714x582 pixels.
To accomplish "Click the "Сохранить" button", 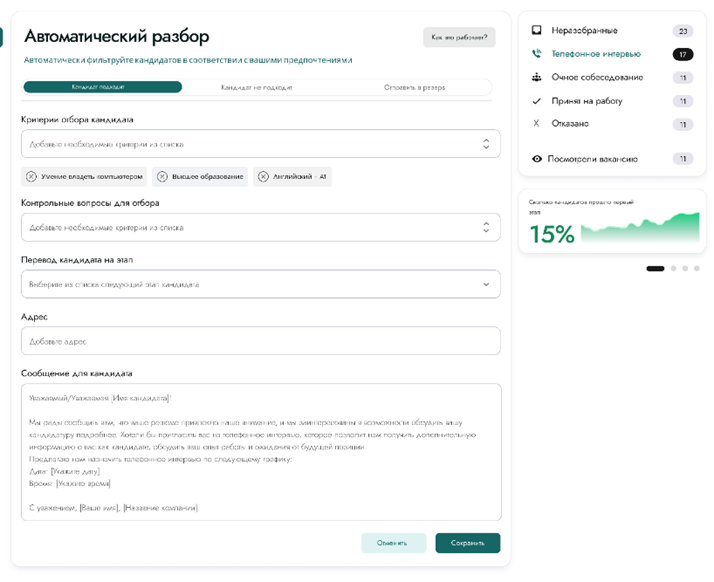I will tap(467, 543).
